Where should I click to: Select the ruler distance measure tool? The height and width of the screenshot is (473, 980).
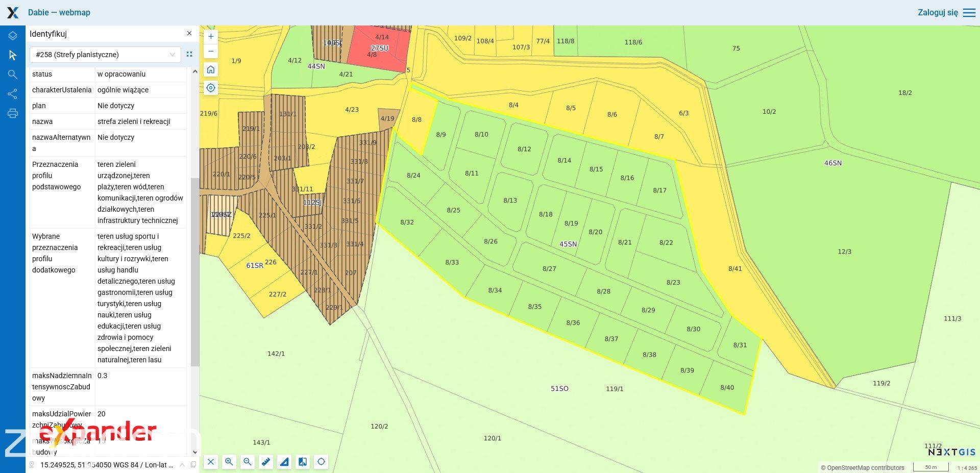tap(266, 462)
